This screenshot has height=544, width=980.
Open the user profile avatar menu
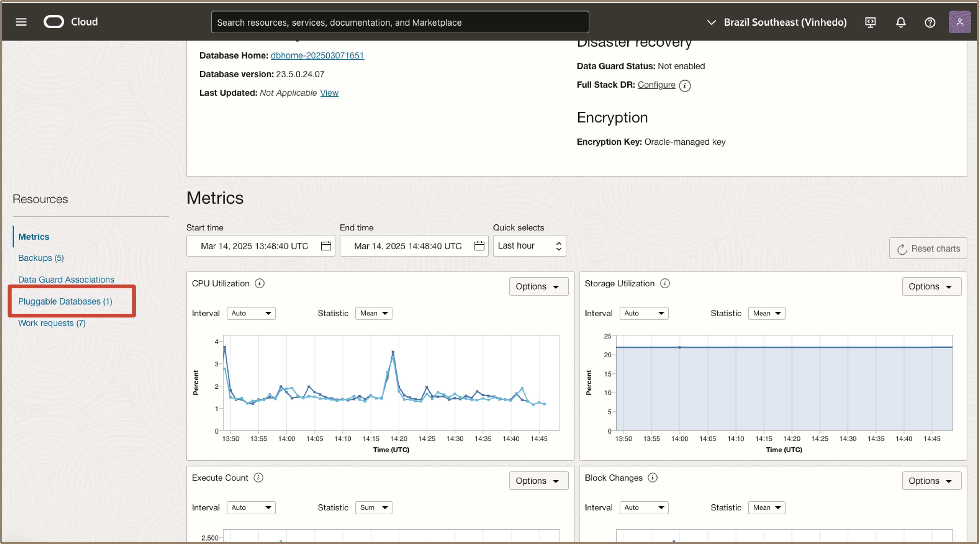pyautogui.click(x=959, y=22)
